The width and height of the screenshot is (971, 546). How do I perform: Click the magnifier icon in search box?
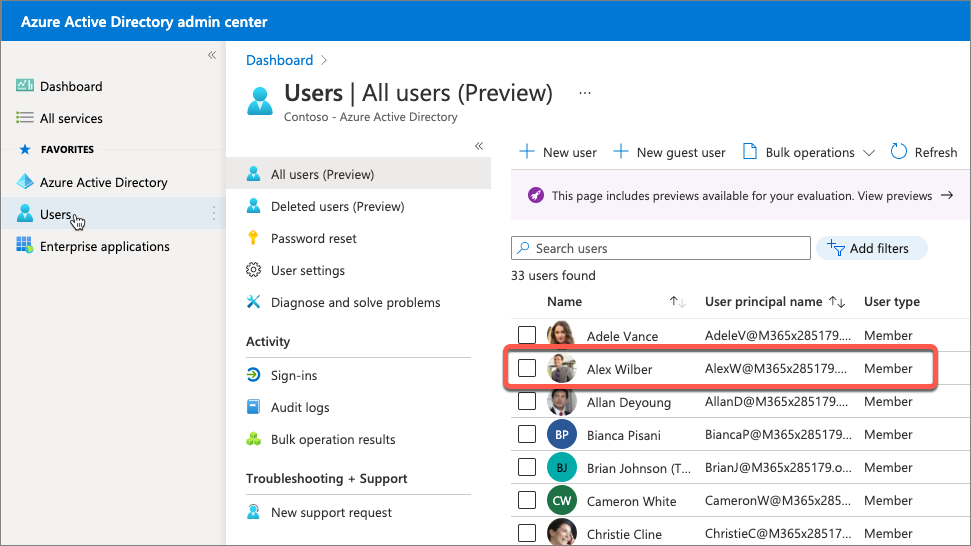tap(523, 248)
